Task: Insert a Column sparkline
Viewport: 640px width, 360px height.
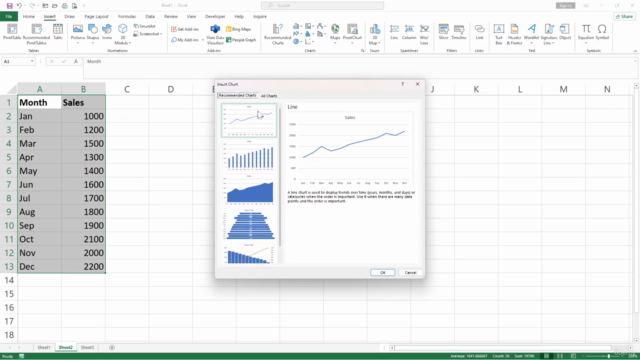Action: [x=409, y=32]
